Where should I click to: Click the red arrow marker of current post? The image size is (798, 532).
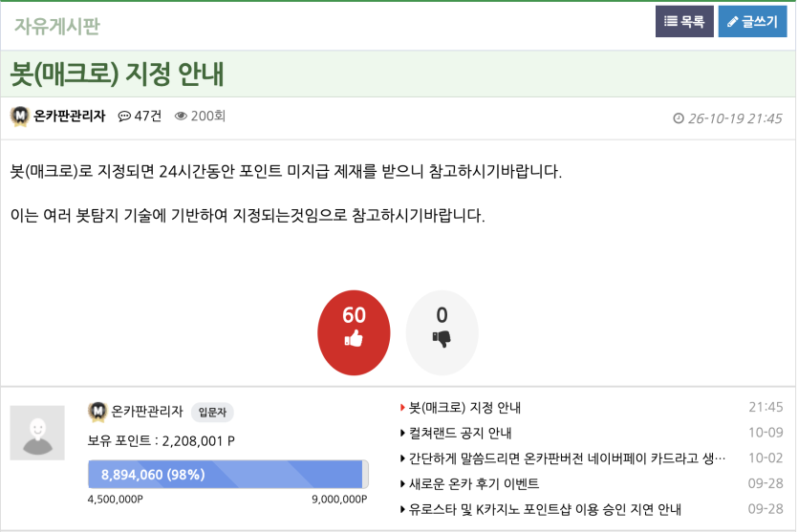point(402,408)
